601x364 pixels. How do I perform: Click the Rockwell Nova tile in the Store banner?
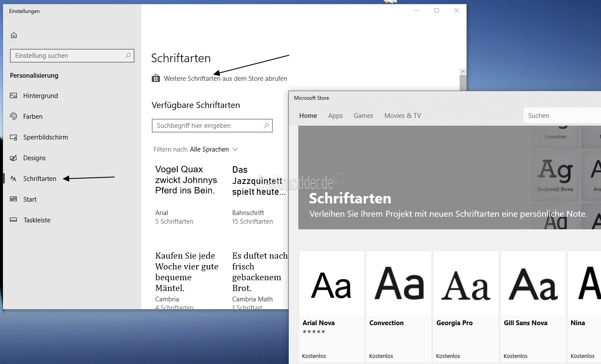(555, 176)
